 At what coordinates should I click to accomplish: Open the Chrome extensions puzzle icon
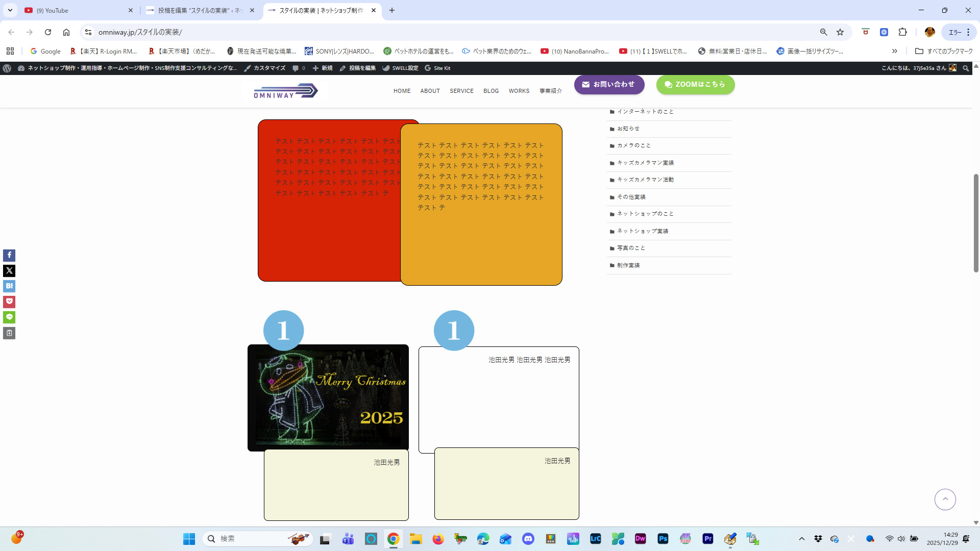[x=902, y=32]
